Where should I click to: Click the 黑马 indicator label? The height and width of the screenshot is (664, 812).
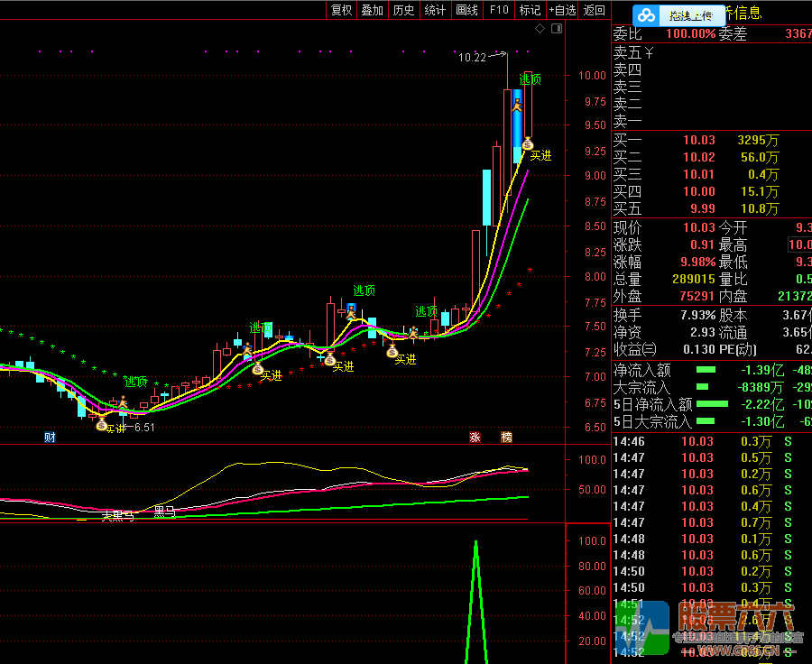tap(165, 512)
